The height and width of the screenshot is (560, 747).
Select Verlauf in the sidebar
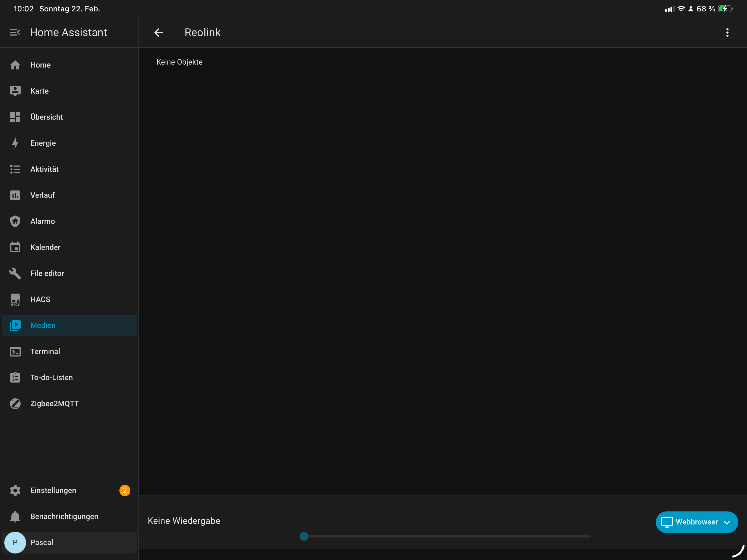[x=69, y=195]
